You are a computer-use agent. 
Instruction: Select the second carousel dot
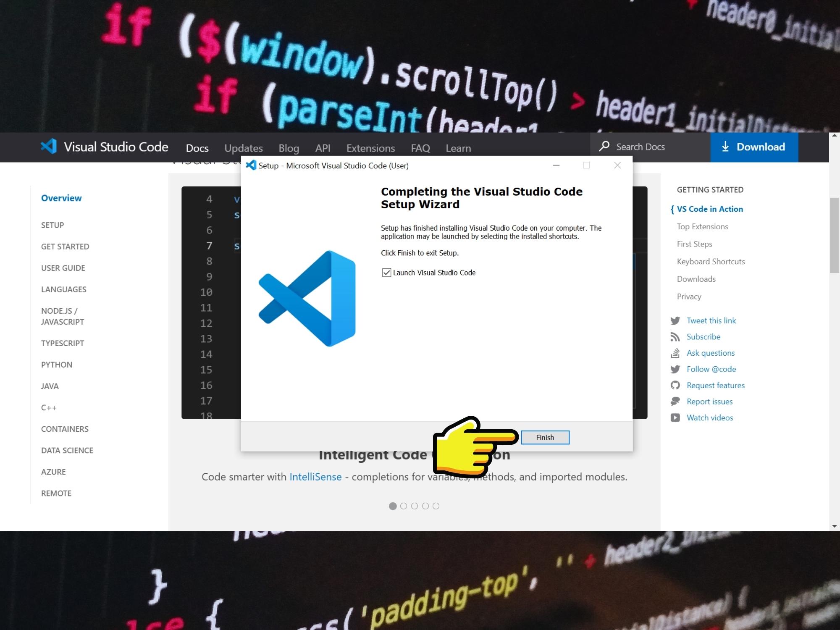point(404,506)
